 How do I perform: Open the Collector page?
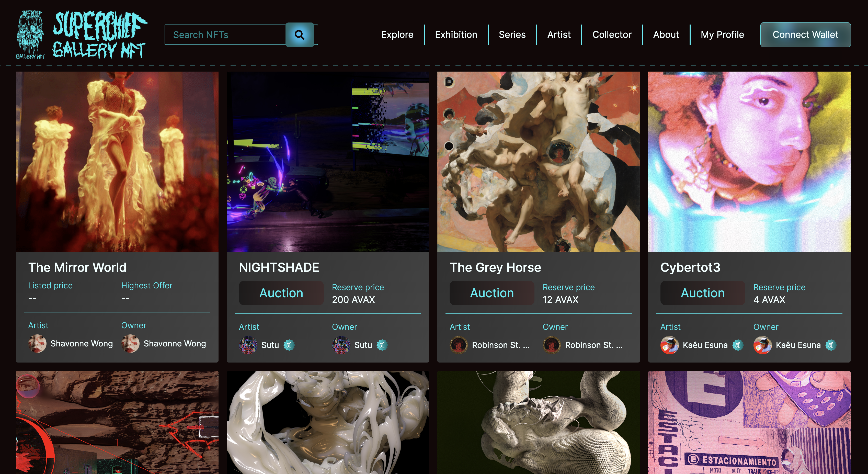click(612, 35)
